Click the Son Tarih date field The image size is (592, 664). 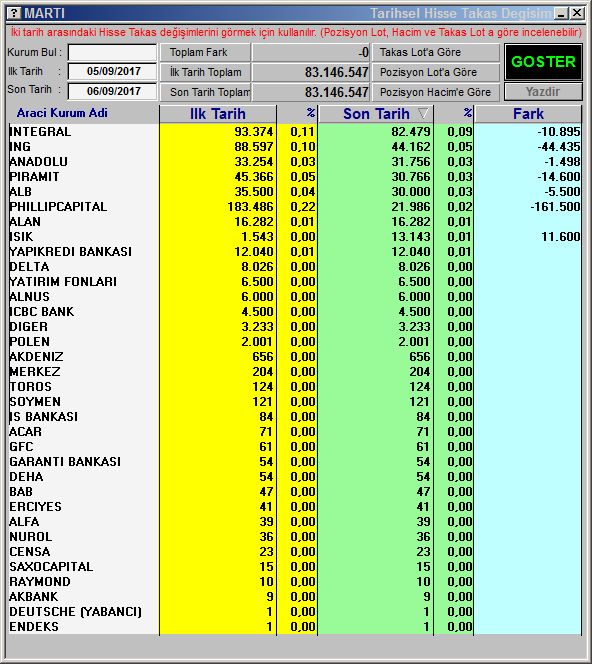[x=112, y=91]
